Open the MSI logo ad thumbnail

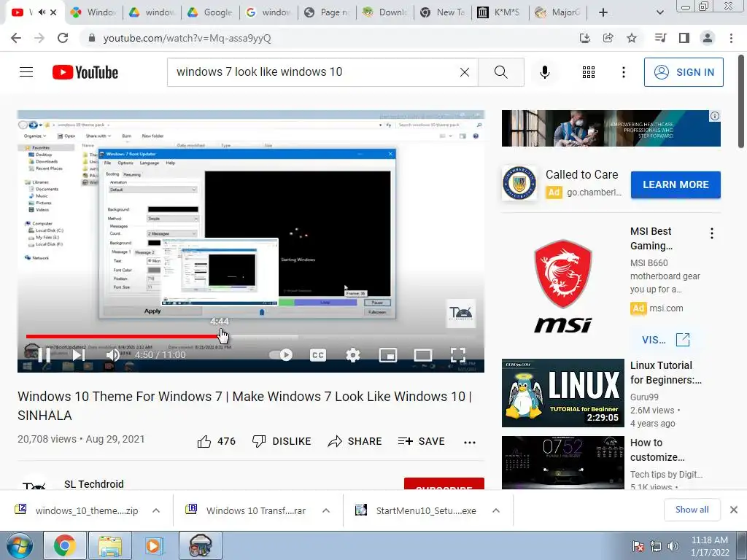click(562, 285)
